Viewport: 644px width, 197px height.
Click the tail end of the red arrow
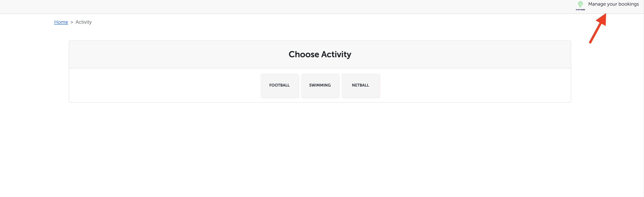[x=591, y=42]
